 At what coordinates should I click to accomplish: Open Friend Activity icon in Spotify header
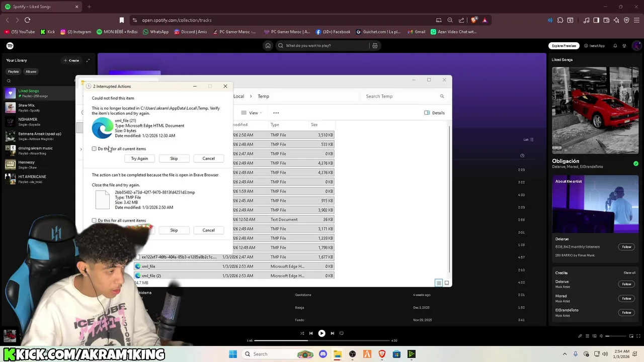point(625,46)
